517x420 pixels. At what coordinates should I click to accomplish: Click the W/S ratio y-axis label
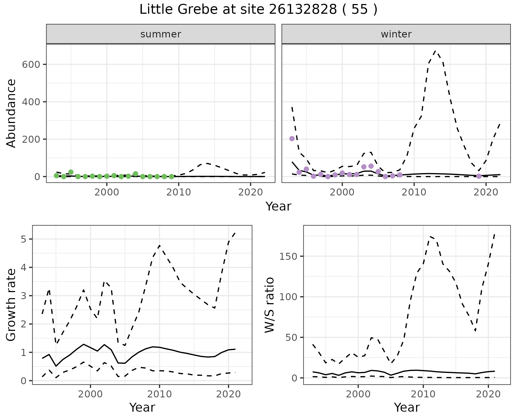click(x=270, y=305)
